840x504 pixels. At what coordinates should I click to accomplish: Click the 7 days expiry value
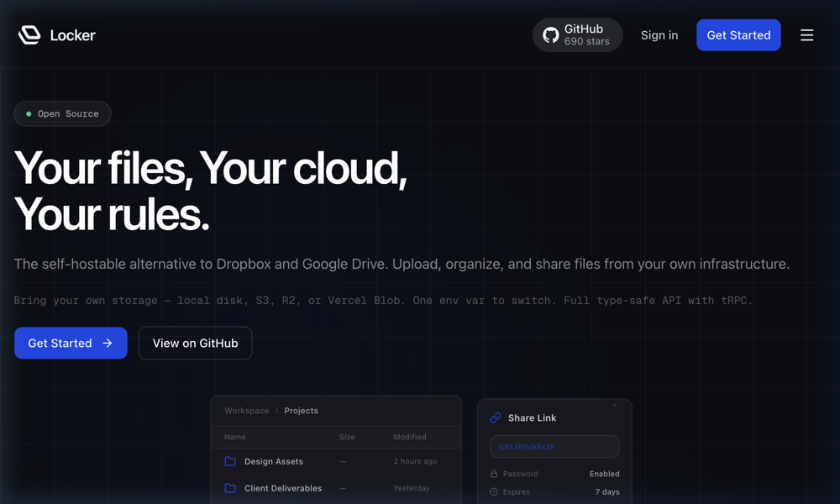click(606, 491)
